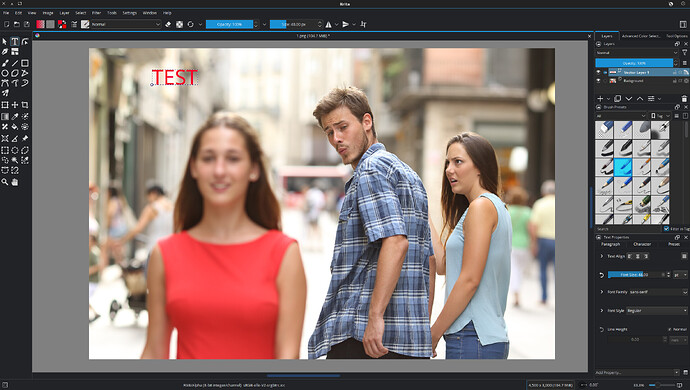This screenshot has height=390, width=690.
Task: Adjust the layer Opacity slider
Action: [634, 63]
